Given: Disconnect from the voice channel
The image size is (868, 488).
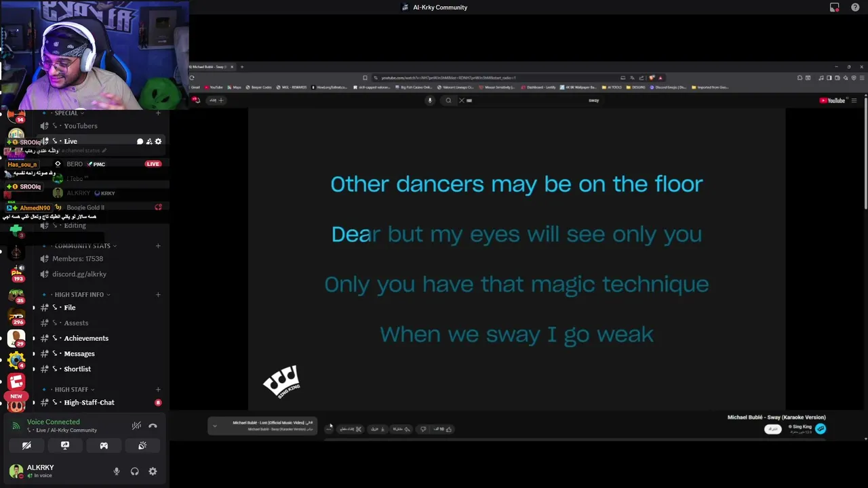Looking at the screenshot, I should point(153,426).
